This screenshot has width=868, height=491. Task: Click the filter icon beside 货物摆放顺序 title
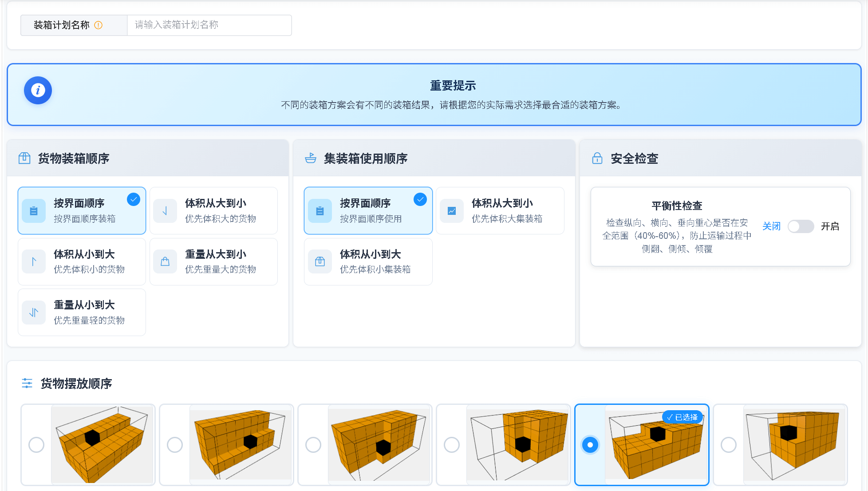(27, 383)
